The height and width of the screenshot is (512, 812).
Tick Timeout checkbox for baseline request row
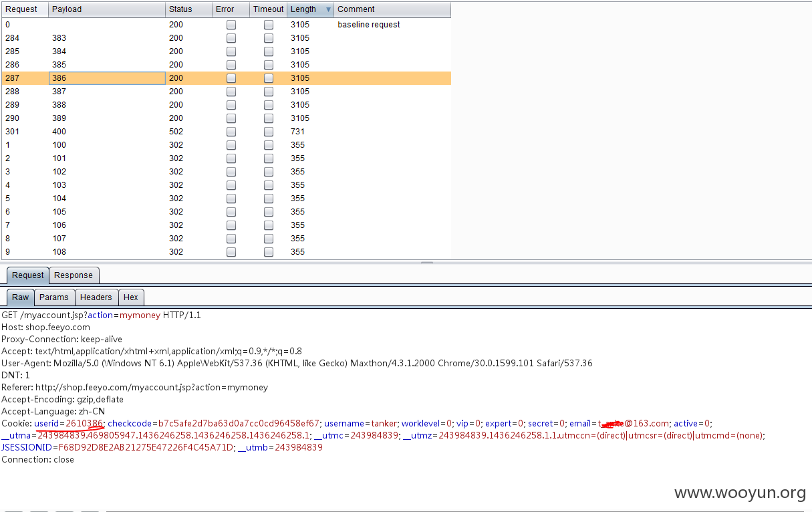(x=269, y=25)
